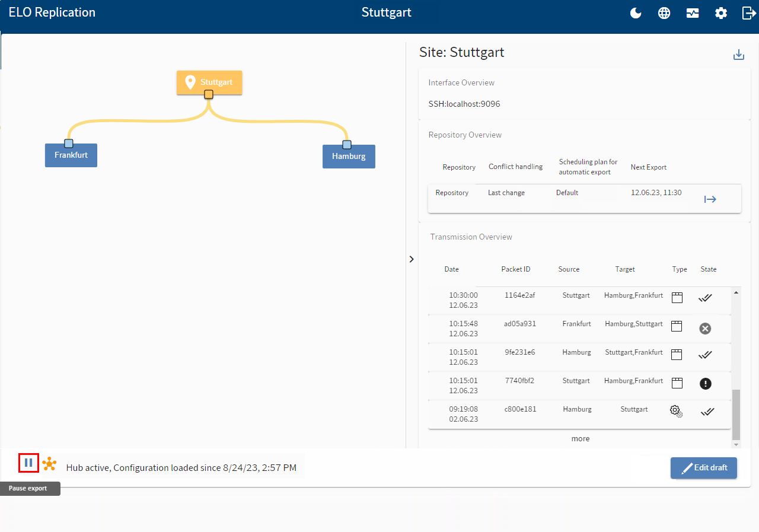The height and width of the screenshot is (532, 759).
Task: Open the monitoring pulse icon
Action: pos(693,13)
